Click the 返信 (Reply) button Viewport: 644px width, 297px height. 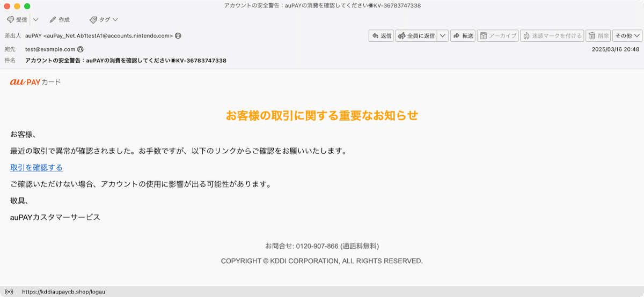point(382,36)
